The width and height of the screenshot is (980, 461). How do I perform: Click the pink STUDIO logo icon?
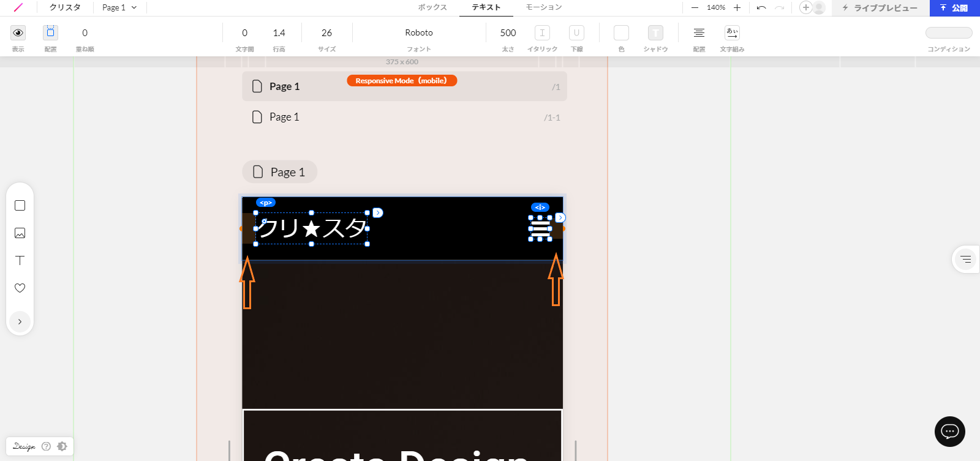click(x=18, y=7)
